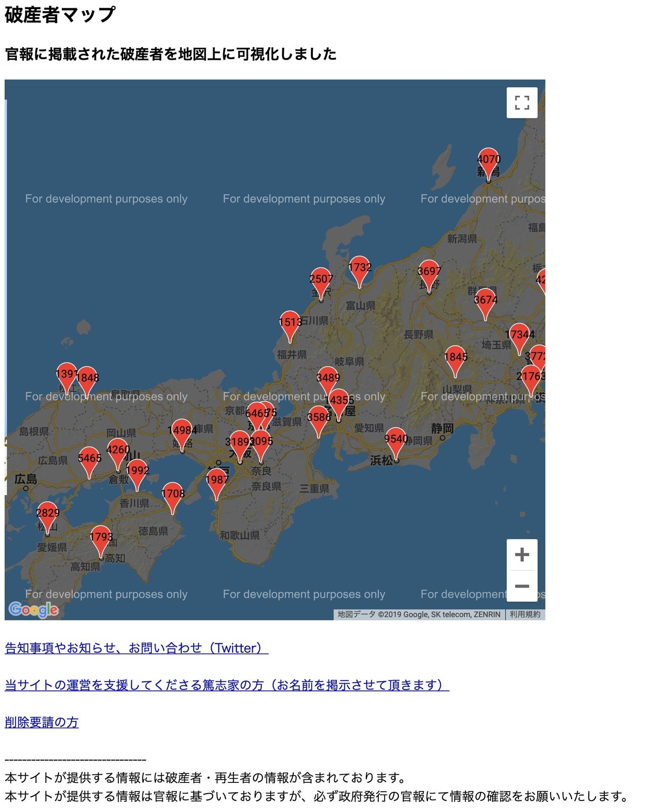672x811 pixels.
Task: Select map marker labeled 1708
Action: (x=173, y=498)
